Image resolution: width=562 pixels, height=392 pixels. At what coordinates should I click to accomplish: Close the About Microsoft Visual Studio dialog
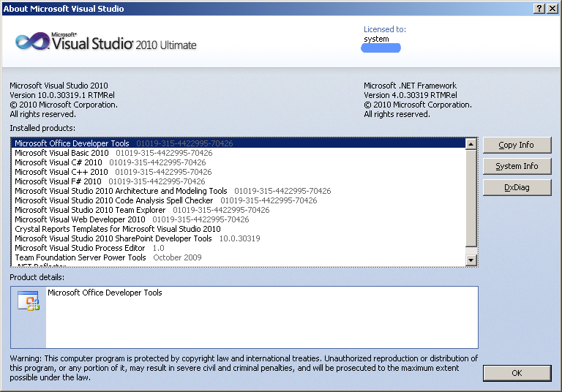pos(552,9)
